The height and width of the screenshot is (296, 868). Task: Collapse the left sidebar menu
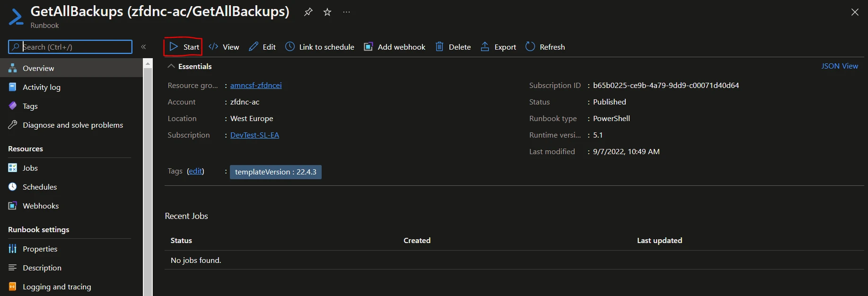[x=143, y=47]
